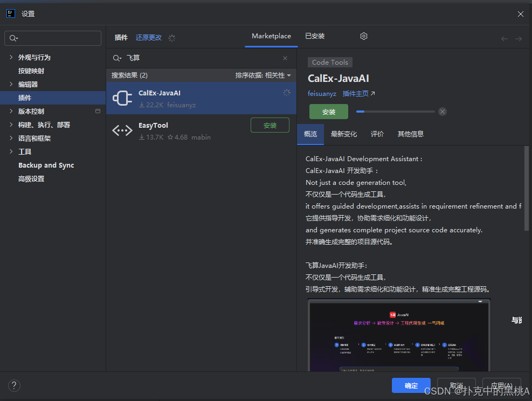
Task: Select the 概览 detail tab
Action: tap(310, 134)
